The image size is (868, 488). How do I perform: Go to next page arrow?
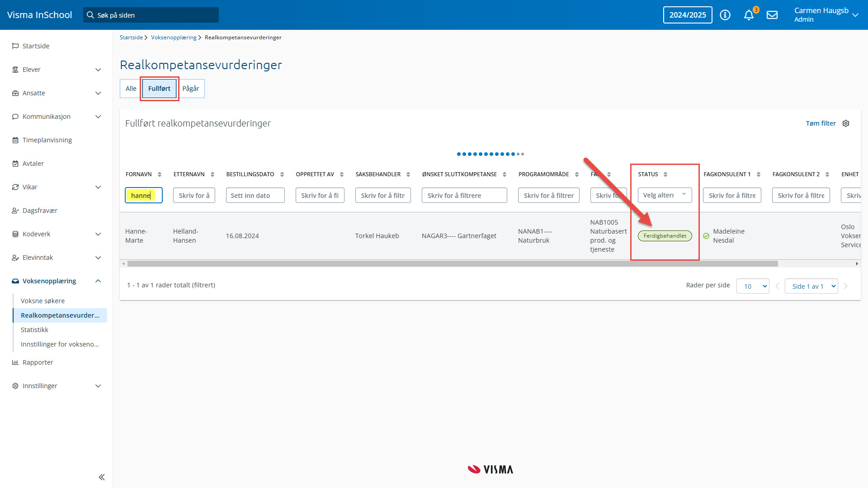846,286
